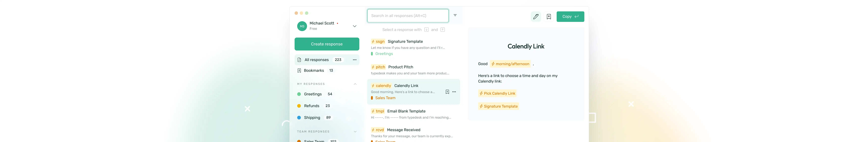868x142 pixels.
Task: Collapse the My Responses section
Action: pos(355,84)
